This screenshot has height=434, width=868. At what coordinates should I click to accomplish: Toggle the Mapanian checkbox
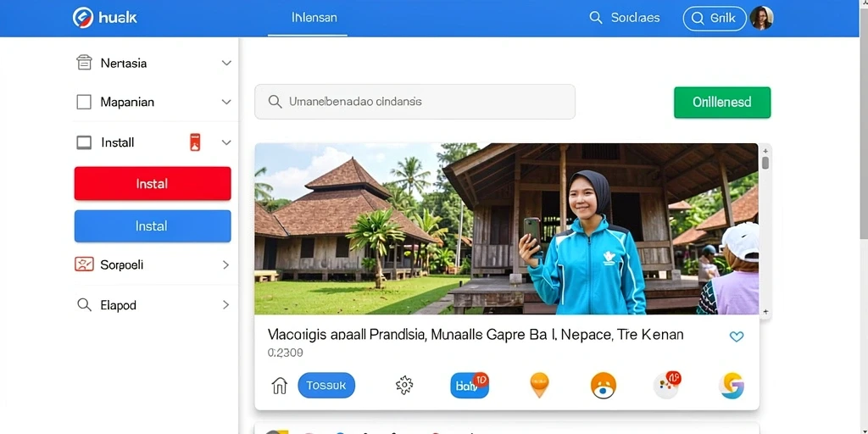point(84,102)
